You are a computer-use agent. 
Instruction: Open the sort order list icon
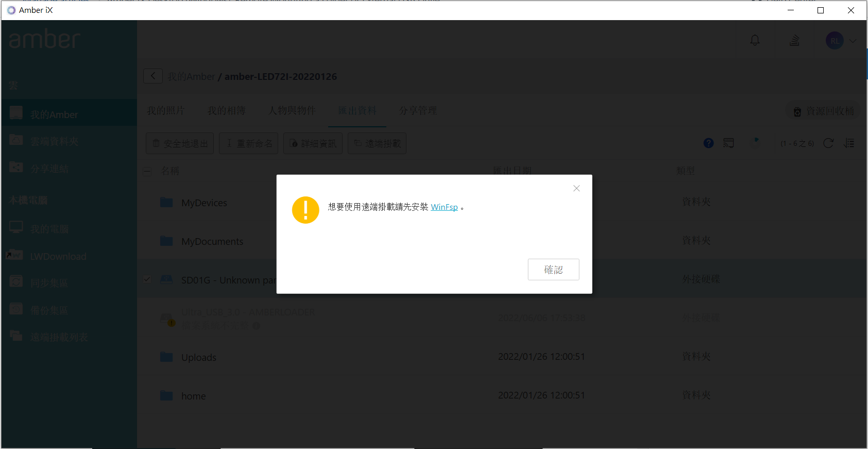849,143
